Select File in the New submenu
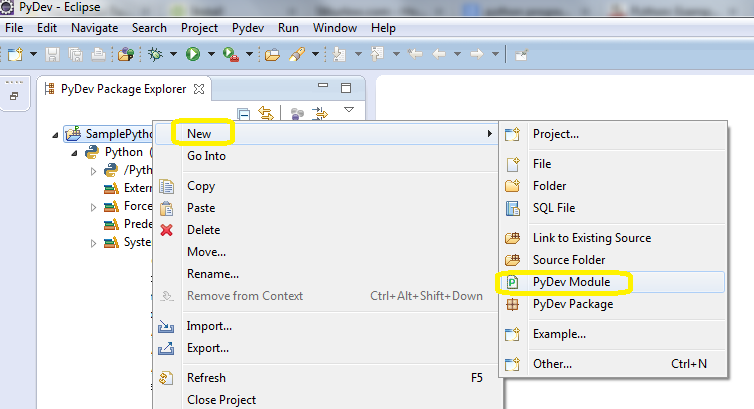This screenshot has height=409, width=754. [x=613, y=164]
